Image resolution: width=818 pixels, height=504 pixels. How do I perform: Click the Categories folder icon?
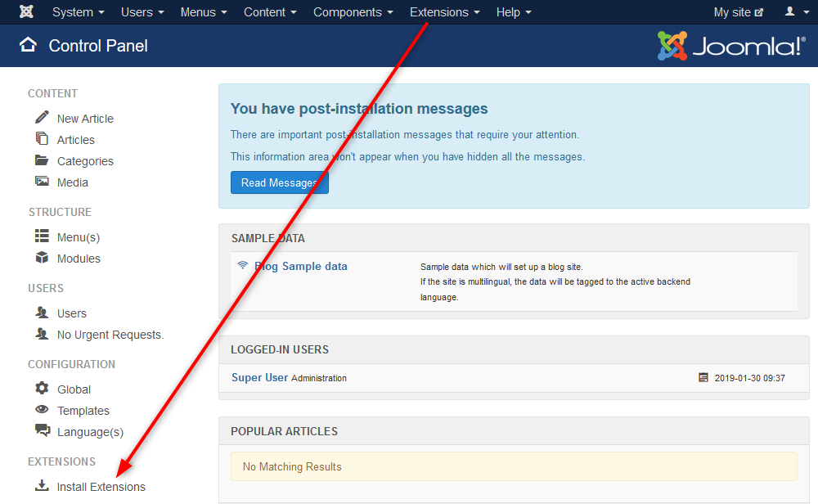point(42,160)
